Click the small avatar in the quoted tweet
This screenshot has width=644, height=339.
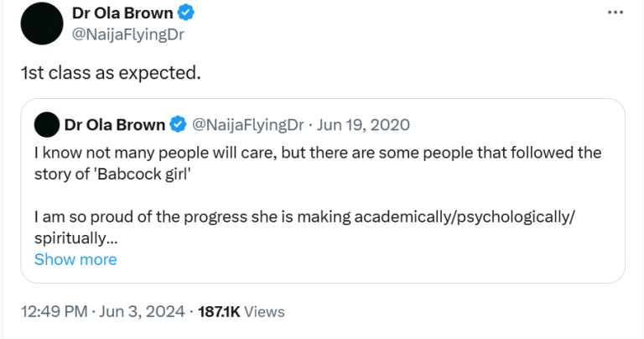[45, 125]
